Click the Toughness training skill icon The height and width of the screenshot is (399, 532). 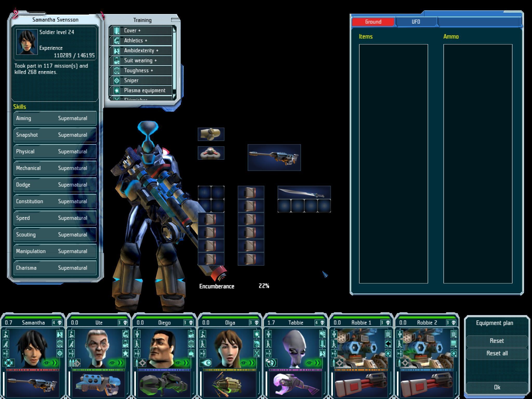pyautogui.click(x=117, y=71)
